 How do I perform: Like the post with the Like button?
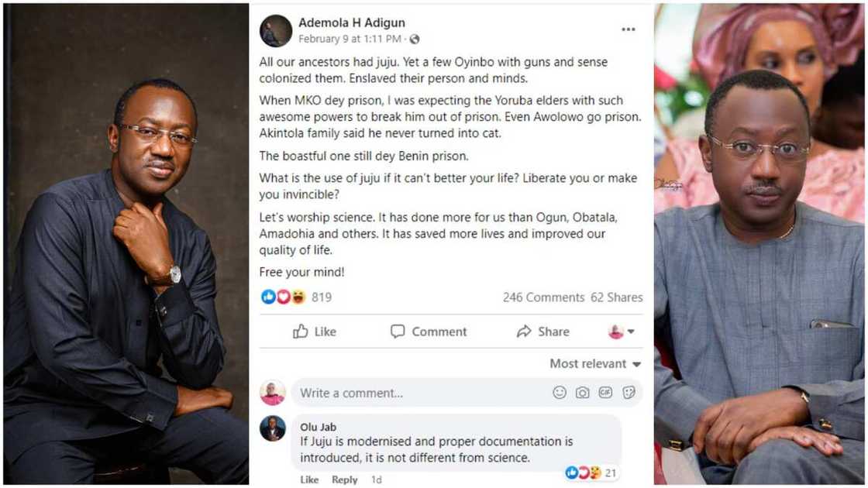pos(315,332)
